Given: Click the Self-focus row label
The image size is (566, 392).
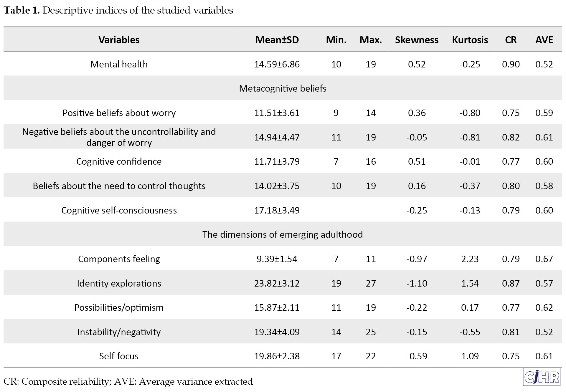Looking at the screenshot, I should pos(119,356).
